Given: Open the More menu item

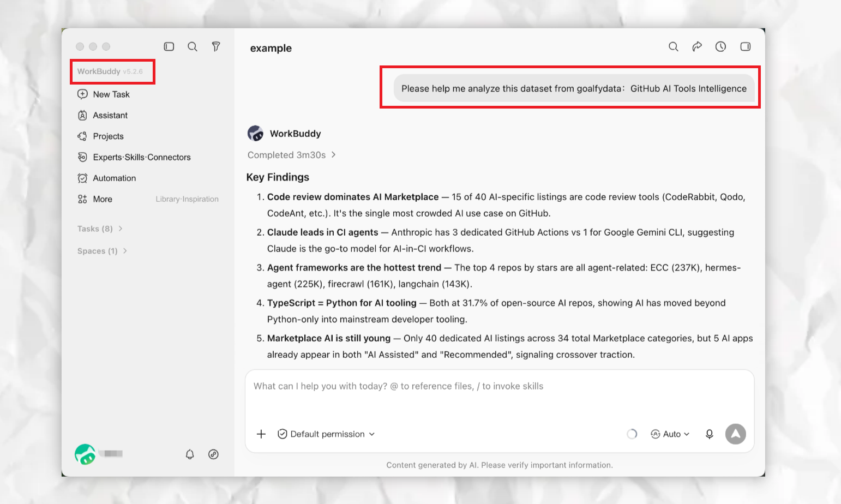Looking at the screenshot, I should click(103, 199).
